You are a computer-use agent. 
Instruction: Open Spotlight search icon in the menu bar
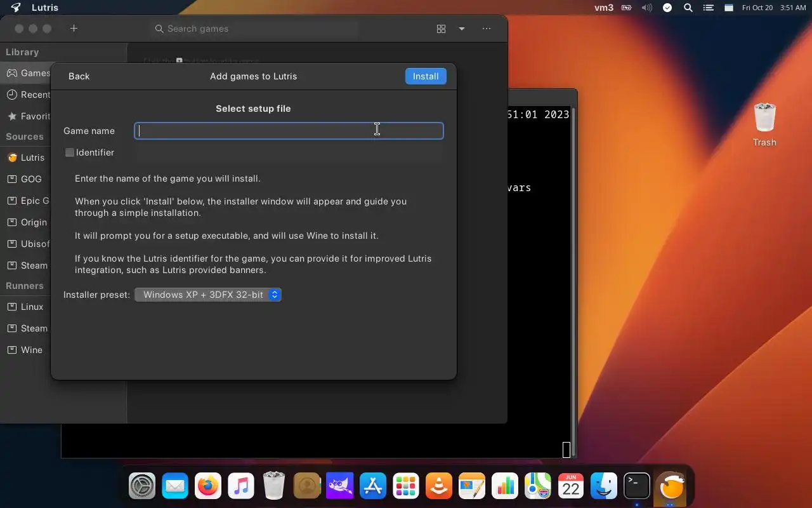coord(688,8)
